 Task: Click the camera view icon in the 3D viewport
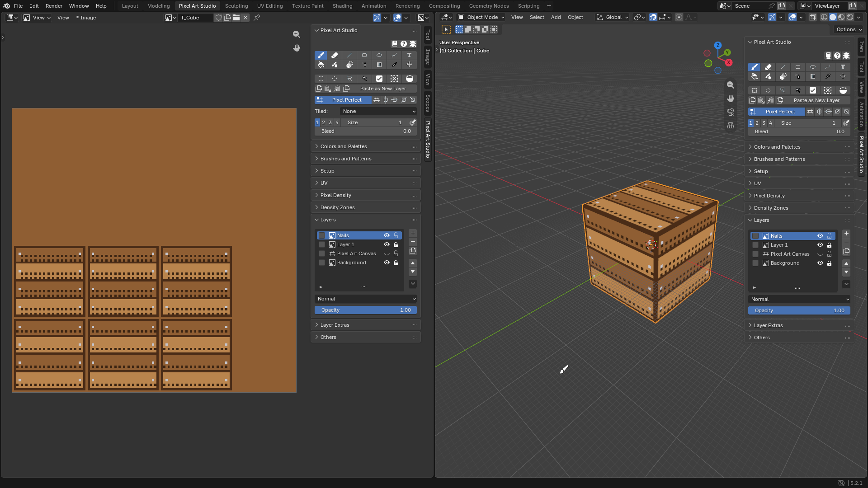[731, 112]
